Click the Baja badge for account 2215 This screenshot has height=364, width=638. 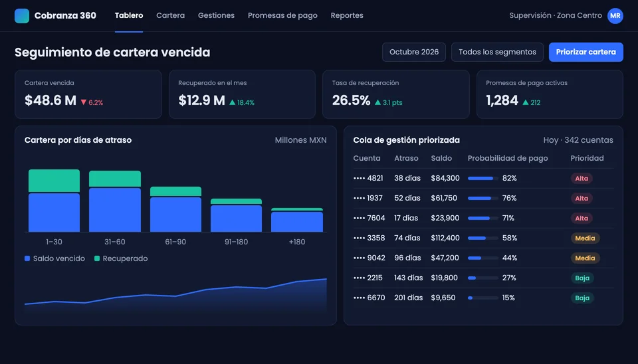(x=582, y=278)
